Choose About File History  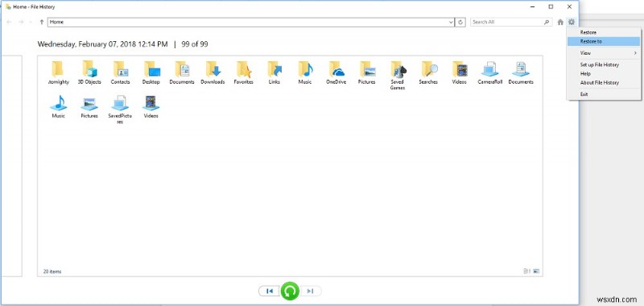tap(603, 83)
